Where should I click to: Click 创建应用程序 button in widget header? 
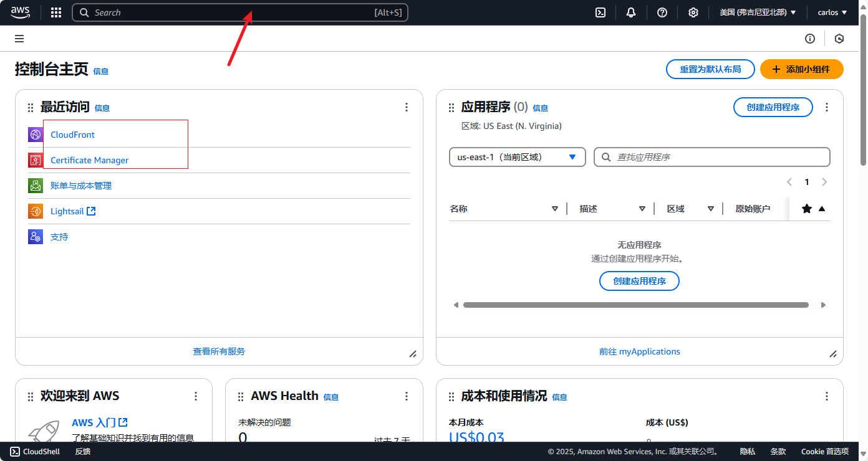(x=773, y=107)
